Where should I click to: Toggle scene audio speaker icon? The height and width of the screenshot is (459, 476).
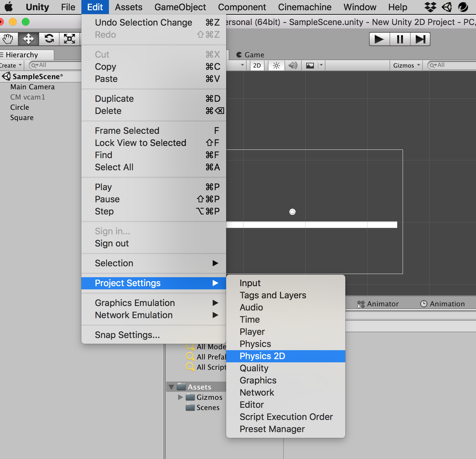(x=293, y=66)
